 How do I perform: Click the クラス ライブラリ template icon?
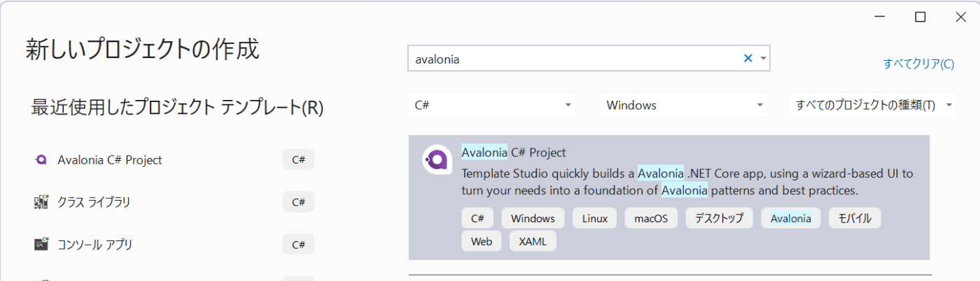point(41,202)
